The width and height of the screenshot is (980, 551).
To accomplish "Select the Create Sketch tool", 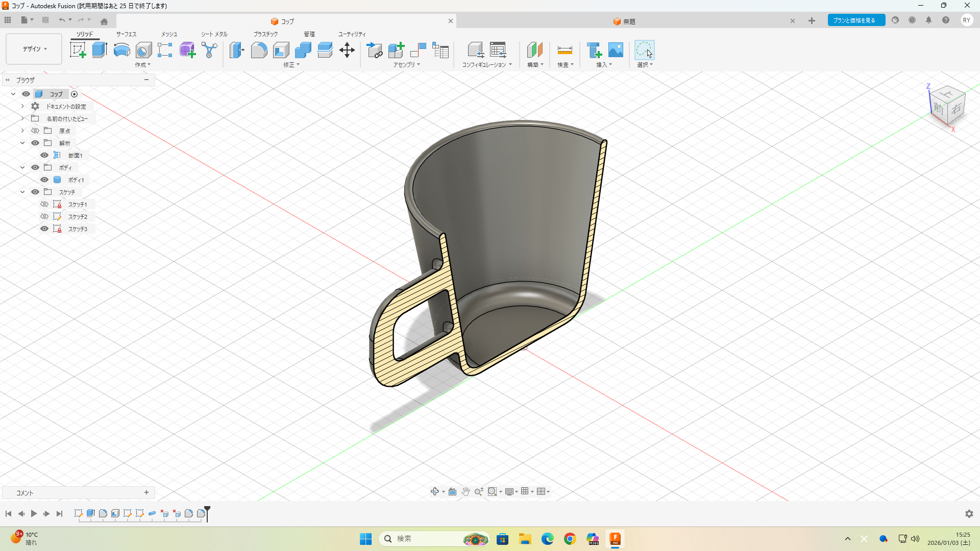I will (x=78, y=50).
